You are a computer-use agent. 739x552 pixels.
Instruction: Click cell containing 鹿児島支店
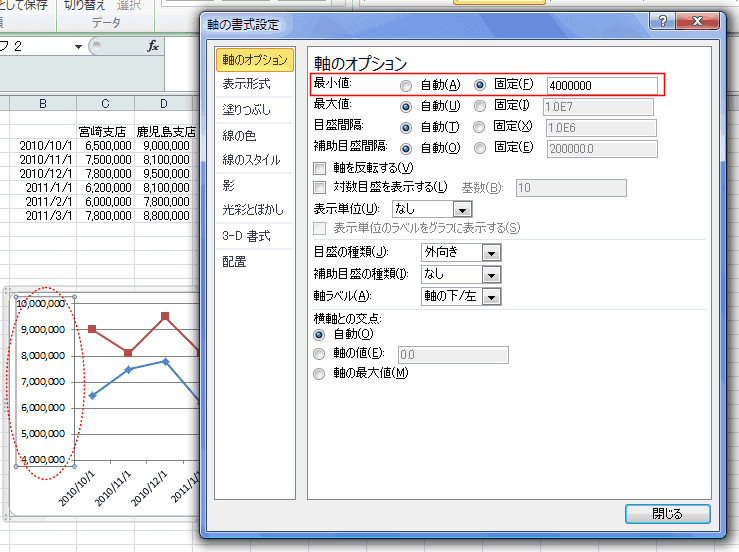tap(165, 132)
